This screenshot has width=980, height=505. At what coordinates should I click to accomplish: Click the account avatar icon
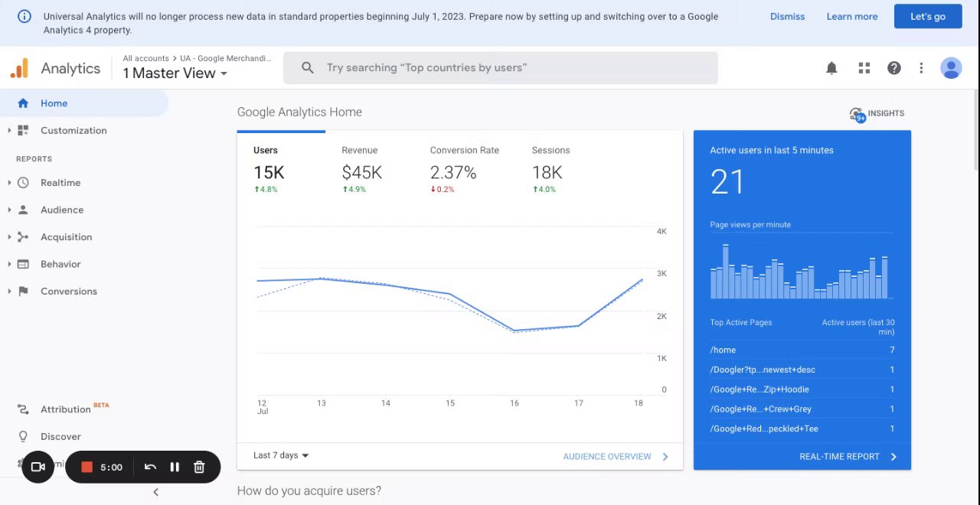coord(951,68)
